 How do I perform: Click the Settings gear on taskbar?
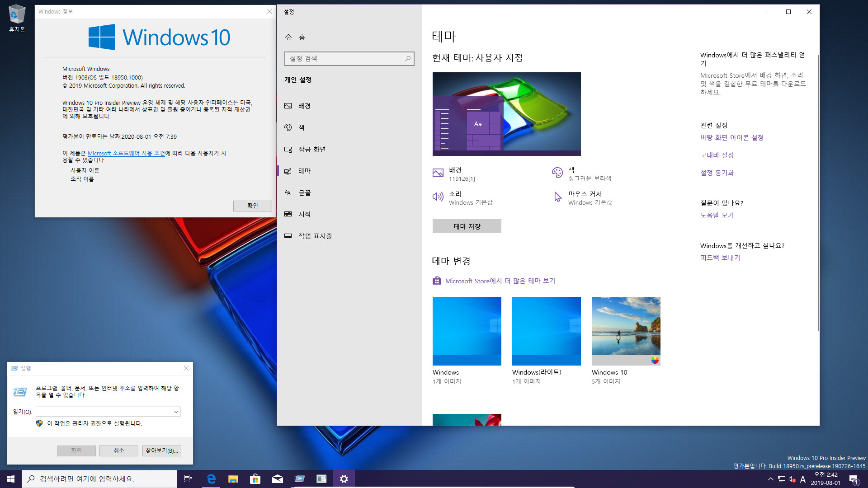pyautogui.click(x=344, y=479)
